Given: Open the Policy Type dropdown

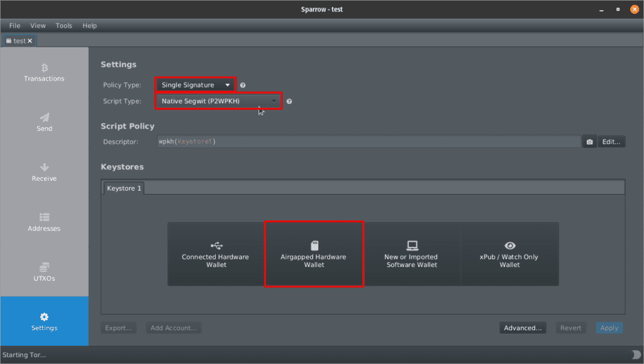Looking at the screenshot, I should [196, 85].
